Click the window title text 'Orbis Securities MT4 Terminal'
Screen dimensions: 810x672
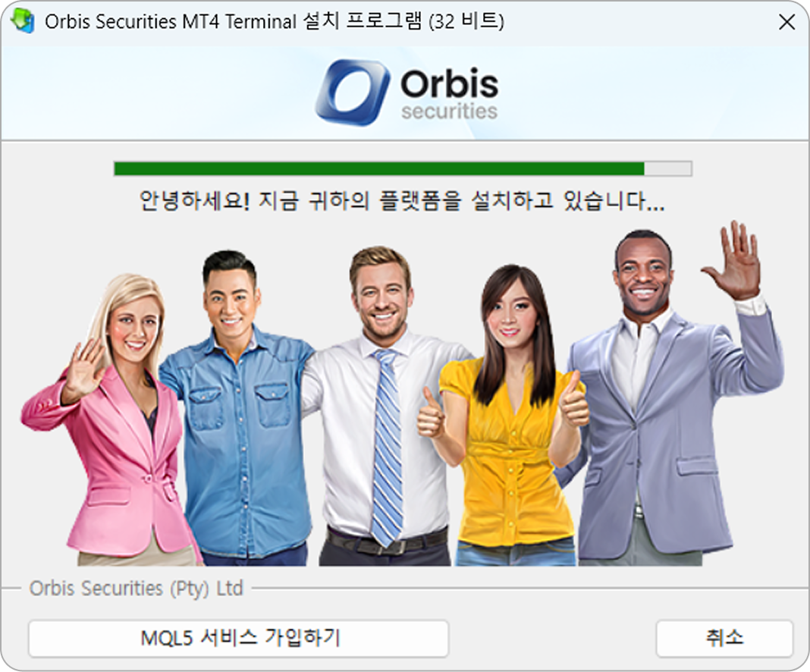(171, 22)
